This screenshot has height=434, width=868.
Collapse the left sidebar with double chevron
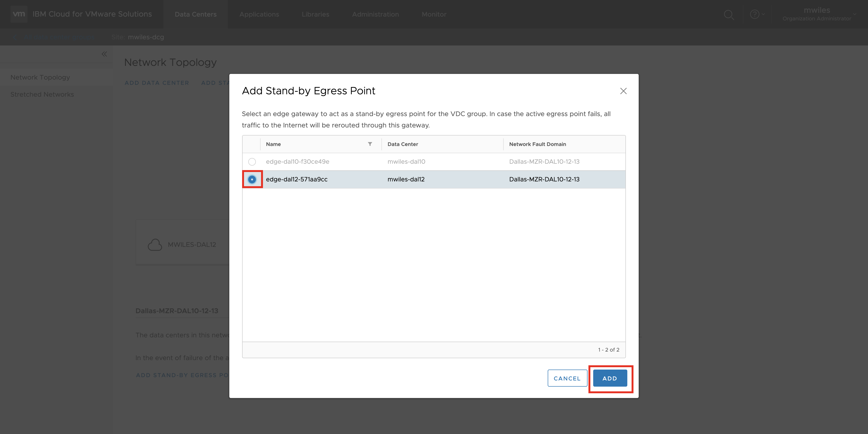[x=104, y=54]
